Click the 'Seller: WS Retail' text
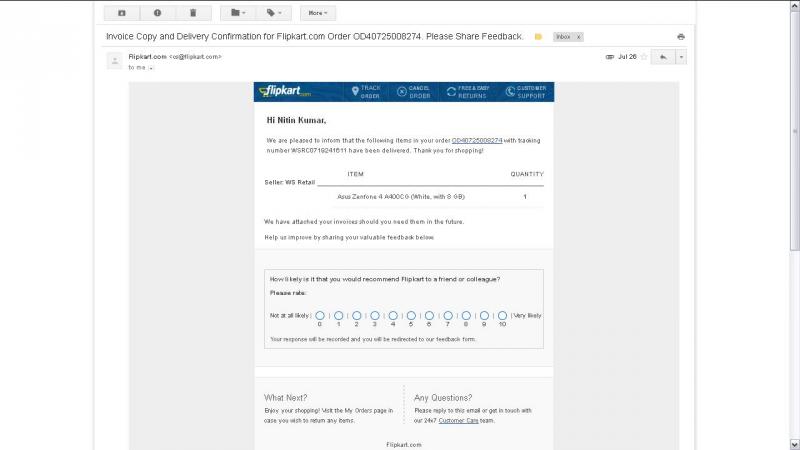This screenshot has width=800, height=450. point(289,182)
